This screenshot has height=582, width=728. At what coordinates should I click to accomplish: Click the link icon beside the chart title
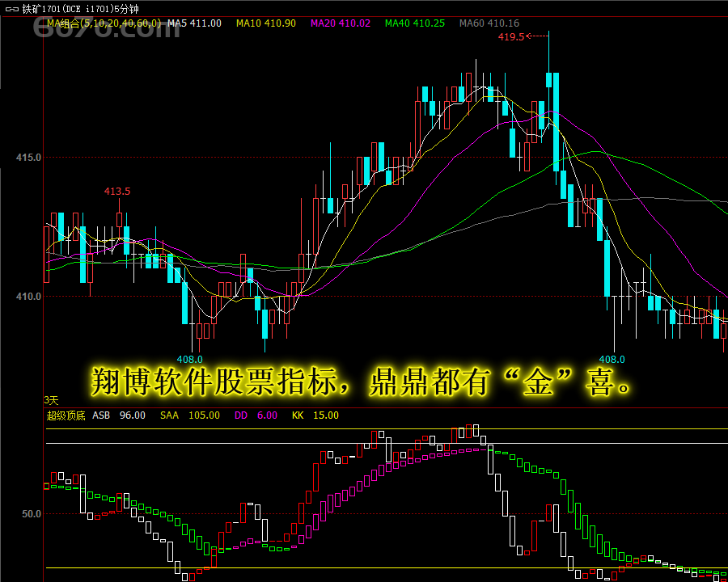coord(12,9)
